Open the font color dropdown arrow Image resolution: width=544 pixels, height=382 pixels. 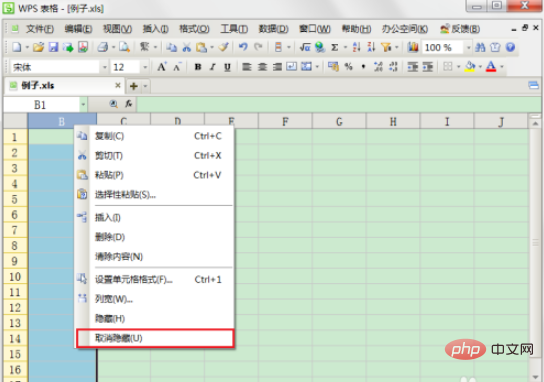502,67
